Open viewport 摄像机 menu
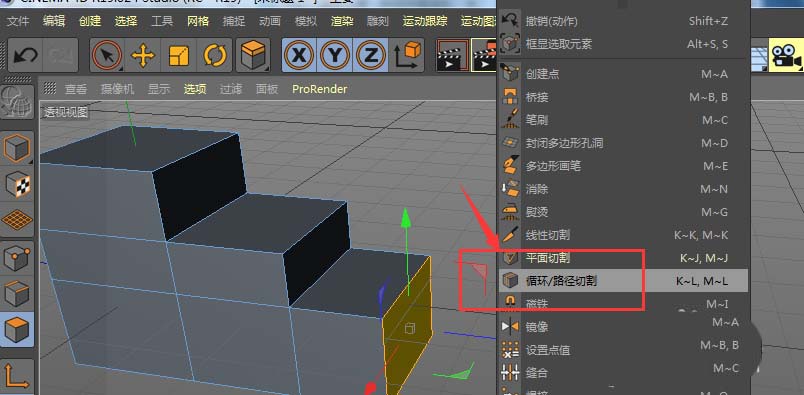The height and width of the screenshot is (395, 804). pos(117,89)
